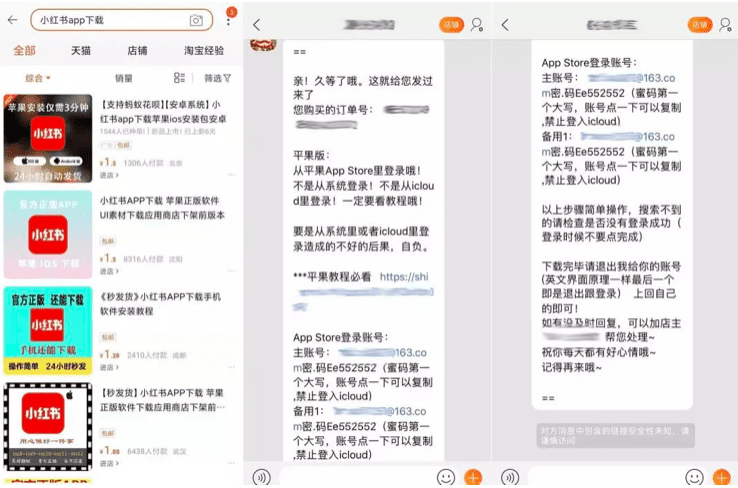The image size is (738, 488).
Task: Open more options for the 1306人付款 listing
Action: tap(231, 175)
